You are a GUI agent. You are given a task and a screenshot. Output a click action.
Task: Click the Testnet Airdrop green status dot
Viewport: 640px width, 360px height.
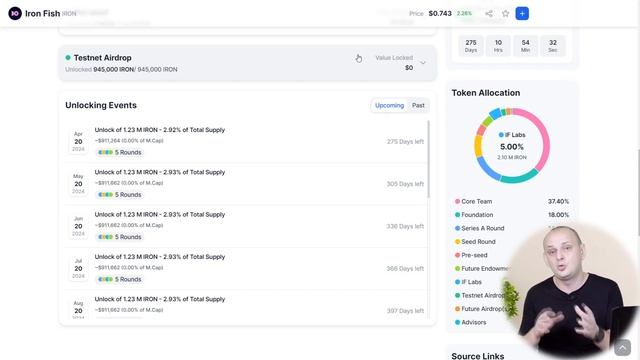pos(68,58)
